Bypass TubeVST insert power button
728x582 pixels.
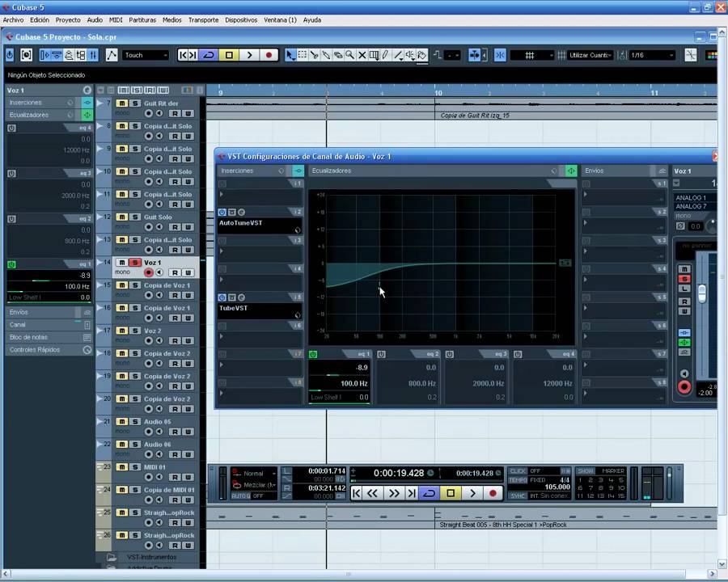[x=222, y=297]
